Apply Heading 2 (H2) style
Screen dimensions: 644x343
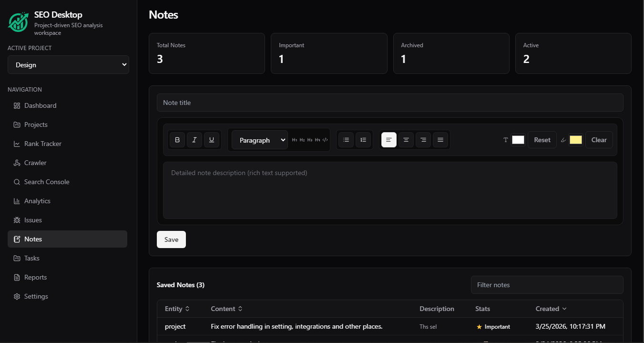point(302,140)
